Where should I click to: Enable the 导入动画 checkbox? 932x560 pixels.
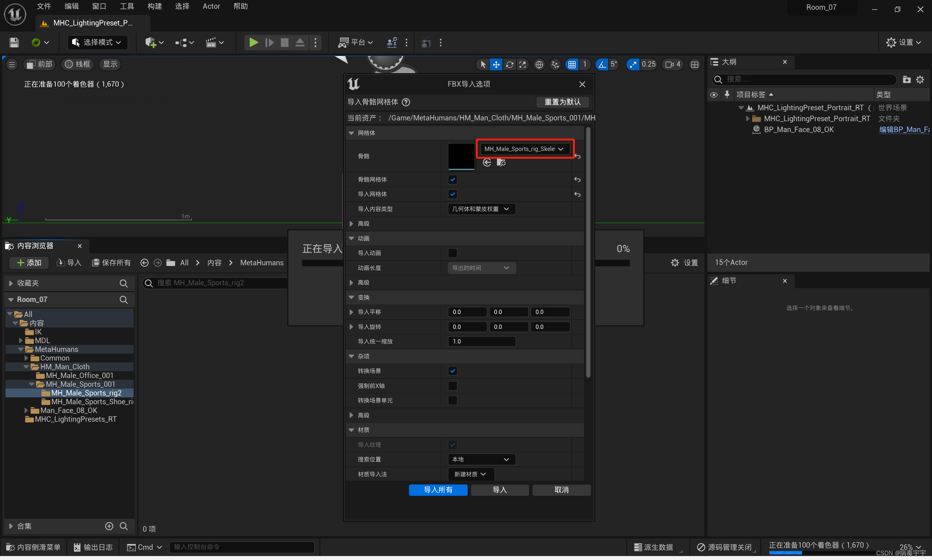pyautogui.click(x=452, y=253)
